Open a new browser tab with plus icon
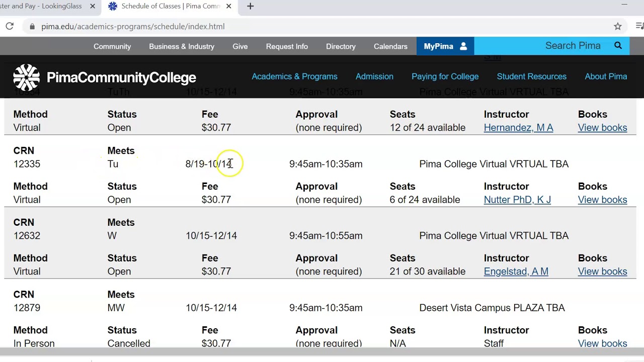This screenshot has height=362, width=644. (251, 6)
